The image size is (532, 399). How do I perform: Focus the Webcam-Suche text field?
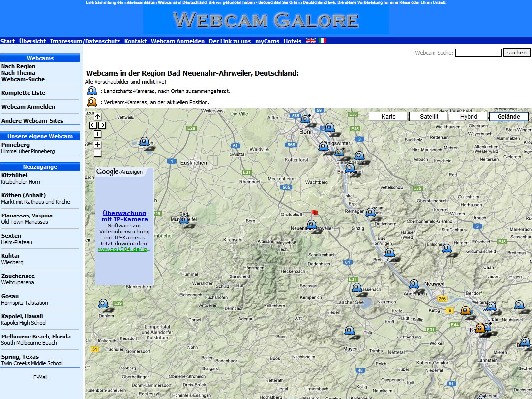tap(478, 53)
